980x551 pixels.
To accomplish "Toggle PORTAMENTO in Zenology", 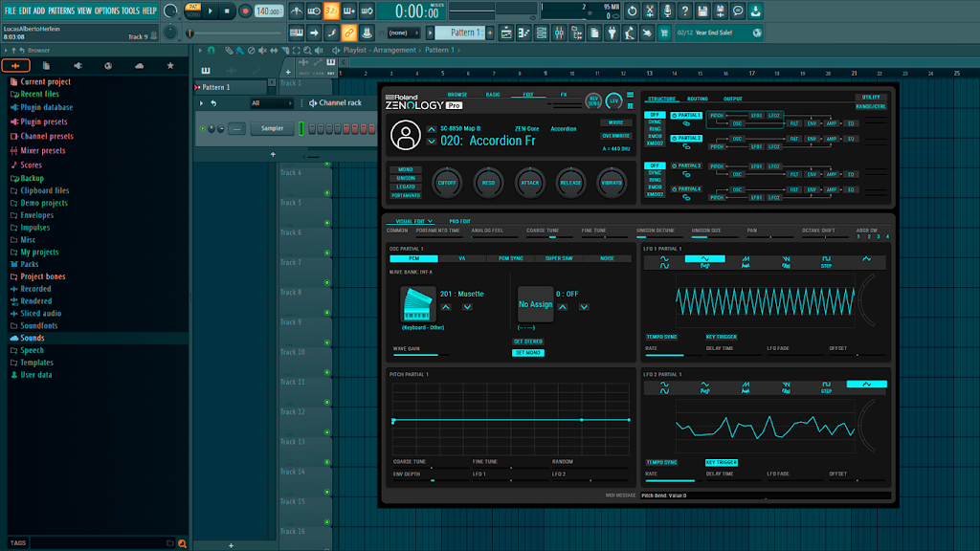I will pyautogui.click(x=406, y=195).
